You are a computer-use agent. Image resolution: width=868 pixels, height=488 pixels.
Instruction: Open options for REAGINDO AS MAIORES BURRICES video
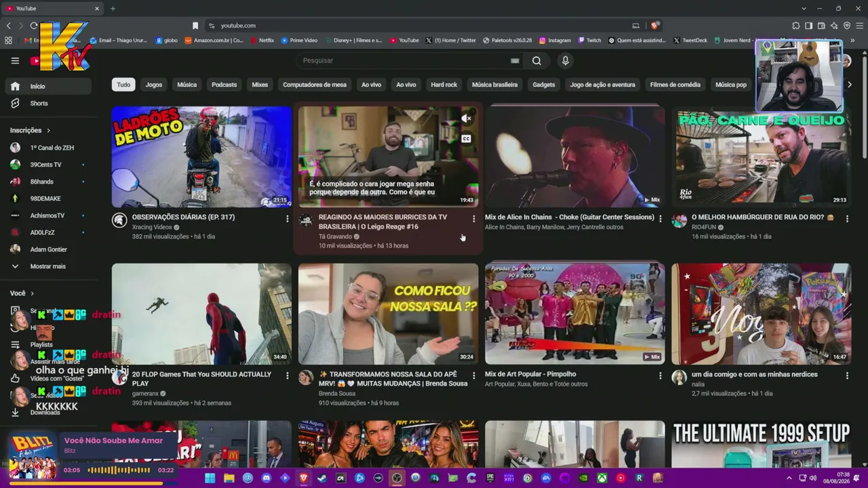[474, 218]
